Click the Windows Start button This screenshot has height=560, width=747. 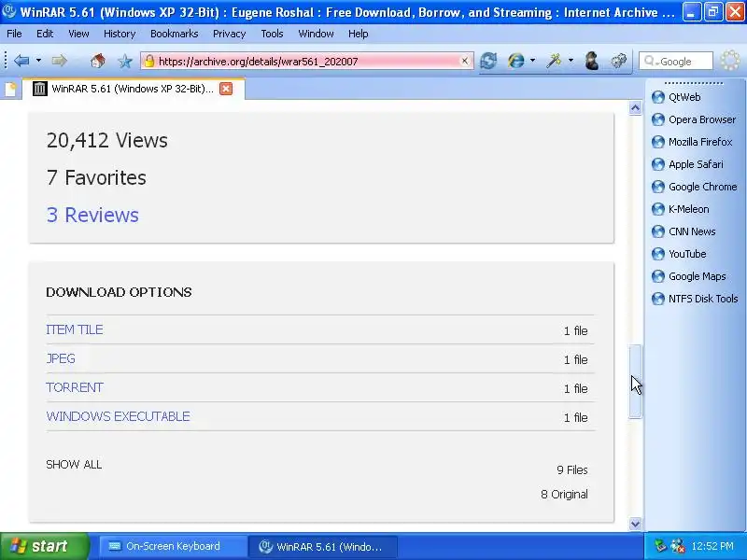click(44, 546)
